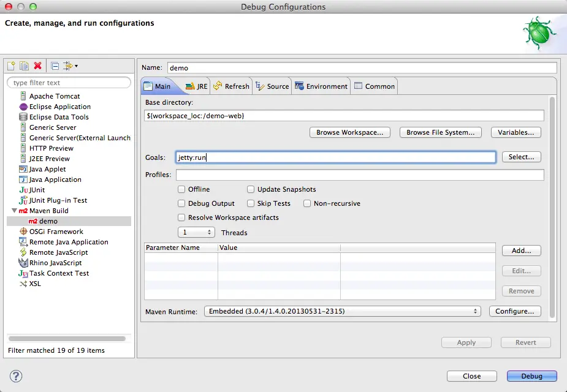This screenshot has height=392, width=567.
Task: Click the Parameter Name column header
Action: point(181,247)
